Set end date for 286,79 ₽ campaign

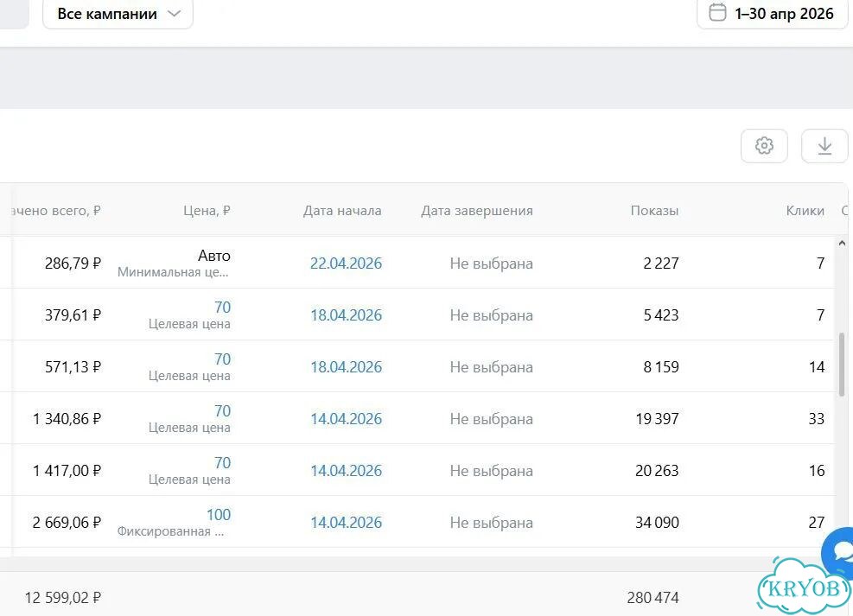click(491, 264)
